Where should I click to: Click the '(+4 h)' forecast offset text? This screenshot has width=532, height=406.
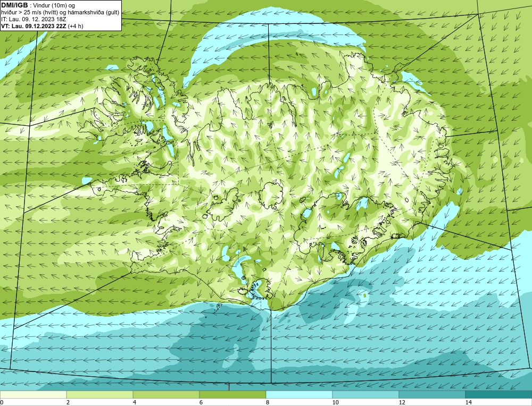76,26
